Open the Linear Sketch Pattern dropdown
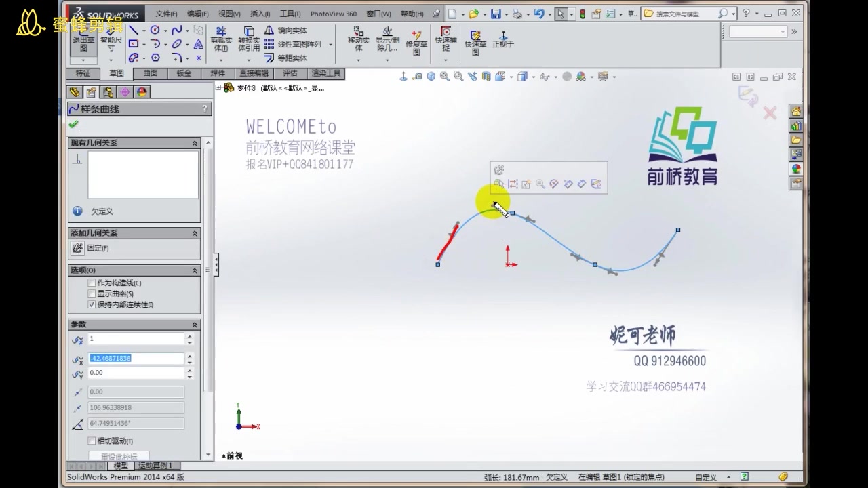The image size is (868, 488). click(331, 45)
